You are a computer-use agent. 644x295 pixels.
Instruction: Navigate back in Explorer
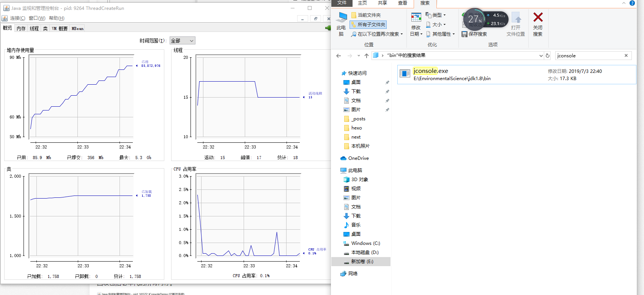click(339, 56)
